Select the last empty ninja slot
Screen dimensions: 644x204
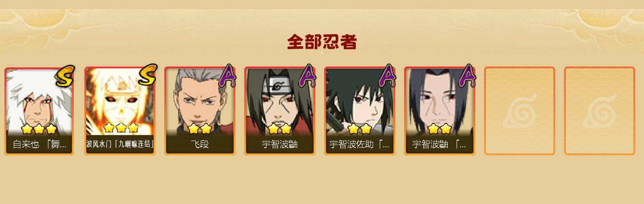click(600, 110)
